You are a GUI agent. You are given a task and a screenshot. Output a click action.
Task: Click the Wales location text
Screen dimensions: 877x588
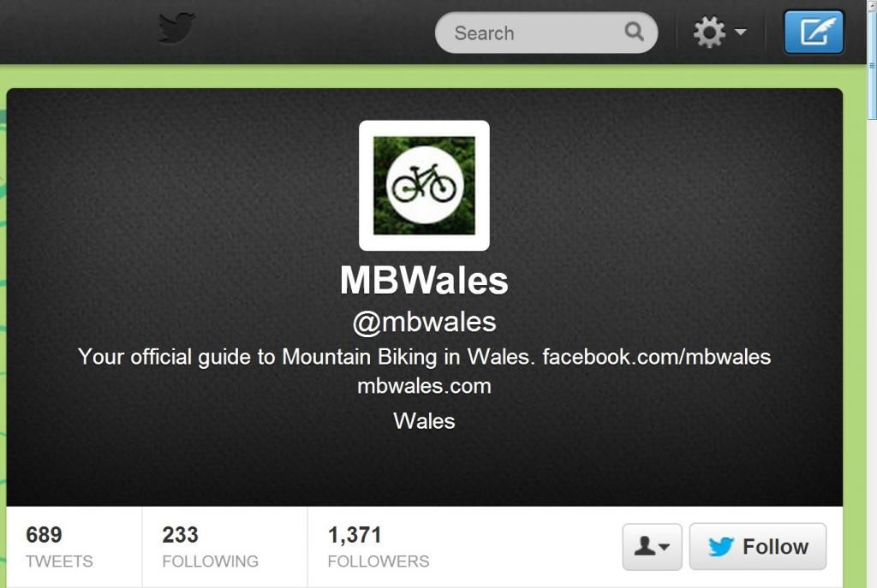pyautogui.click(x=424, y=421)
